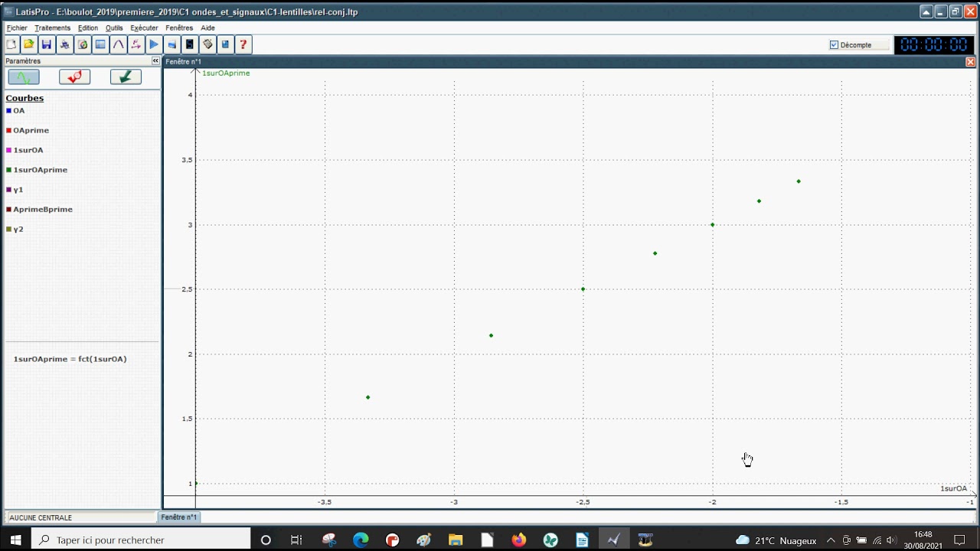Click the AUCUNE CENTRALE status field

tap(80, 518)
